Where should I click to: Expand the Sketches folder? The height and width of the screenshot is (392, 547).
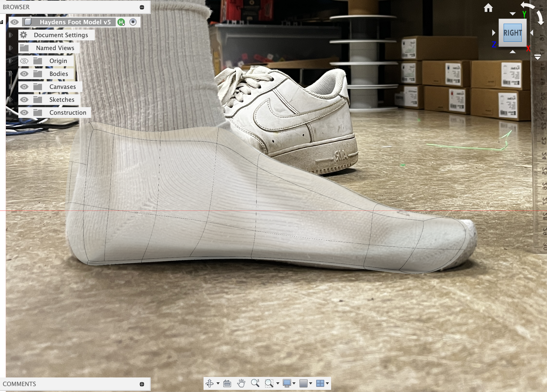[10, 100]
